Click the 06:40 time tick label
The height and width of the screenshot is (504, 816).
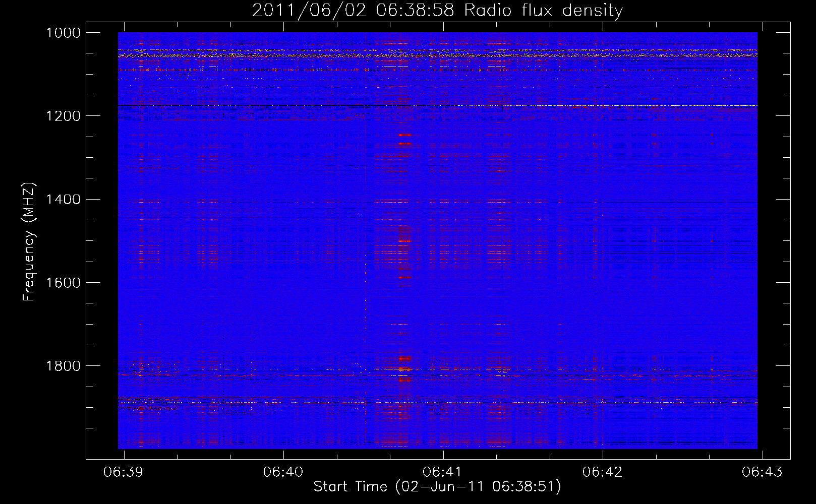coord(283,472)
